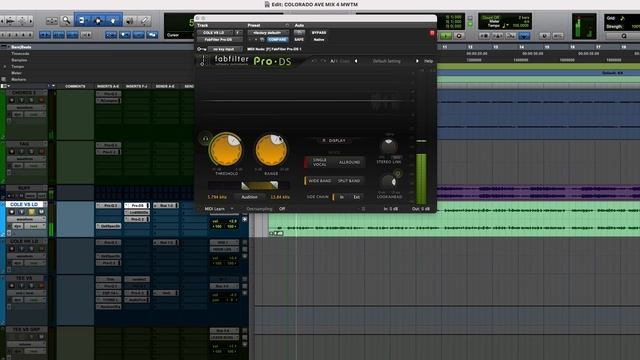
Task: Set side chain to Ext
Action: click(356, 197)
